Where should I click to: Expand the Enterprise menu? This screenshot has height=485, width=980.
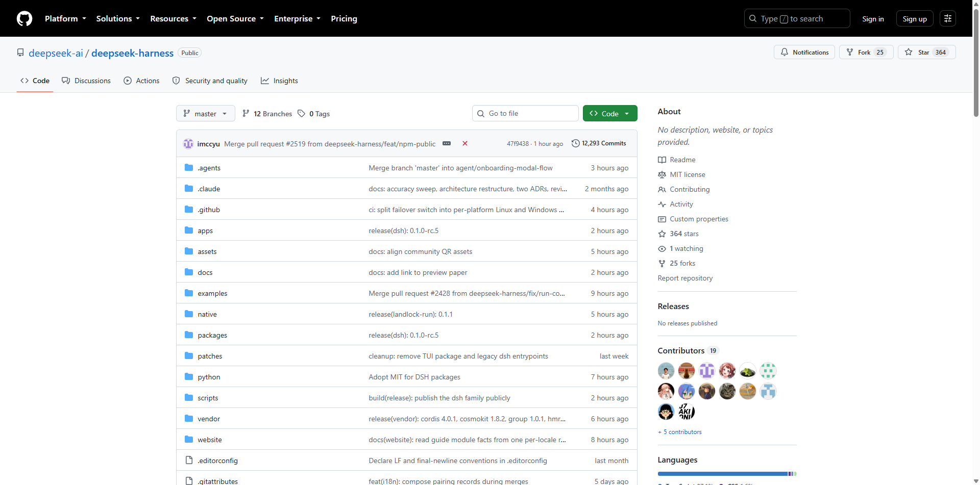coord(297,18)
